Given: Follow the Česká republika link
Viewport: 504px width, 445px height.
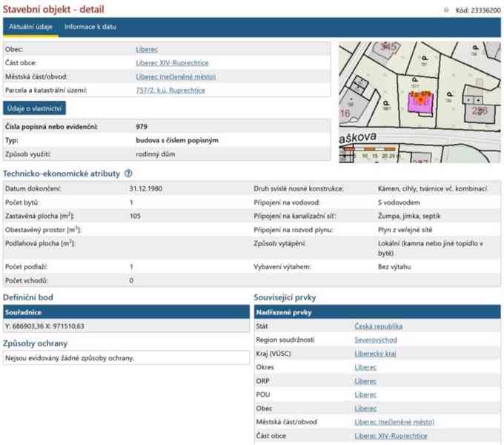Looking at the screenshot, I should [x=378, y=326].
